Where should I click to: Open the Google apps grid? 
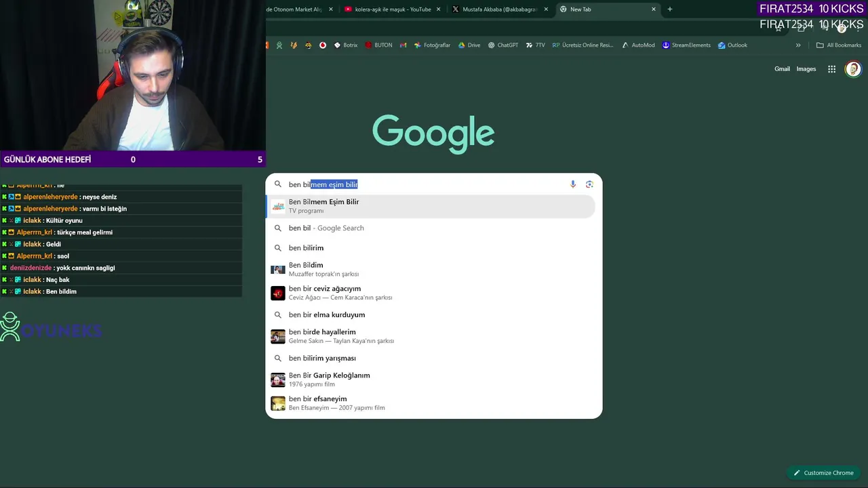831,69
